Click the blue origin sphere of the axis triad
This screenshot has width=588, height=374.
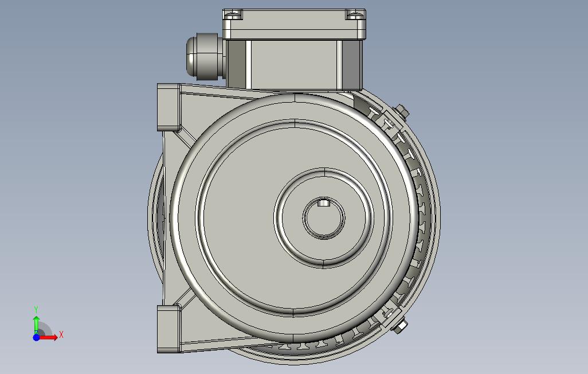click(x=36, y=338)
